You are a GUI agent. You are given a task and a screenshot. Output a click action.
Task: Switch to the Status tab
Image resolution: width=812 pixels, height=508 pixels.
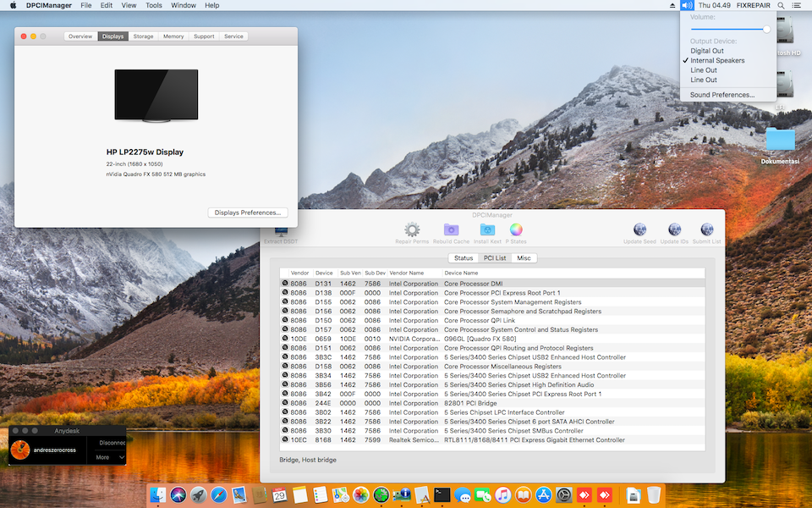[x=464, y=258]
